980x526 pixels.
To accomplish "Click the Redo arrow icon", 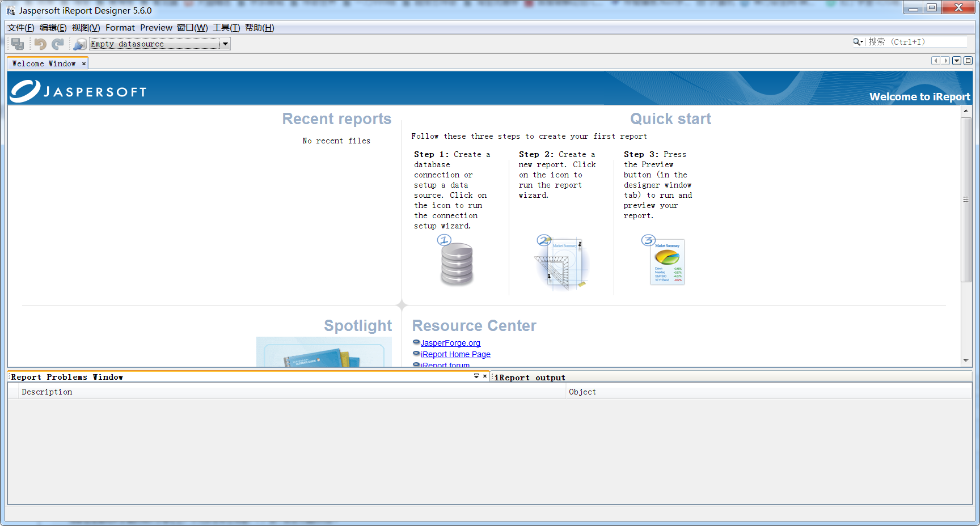I will [x=58, y=44].
